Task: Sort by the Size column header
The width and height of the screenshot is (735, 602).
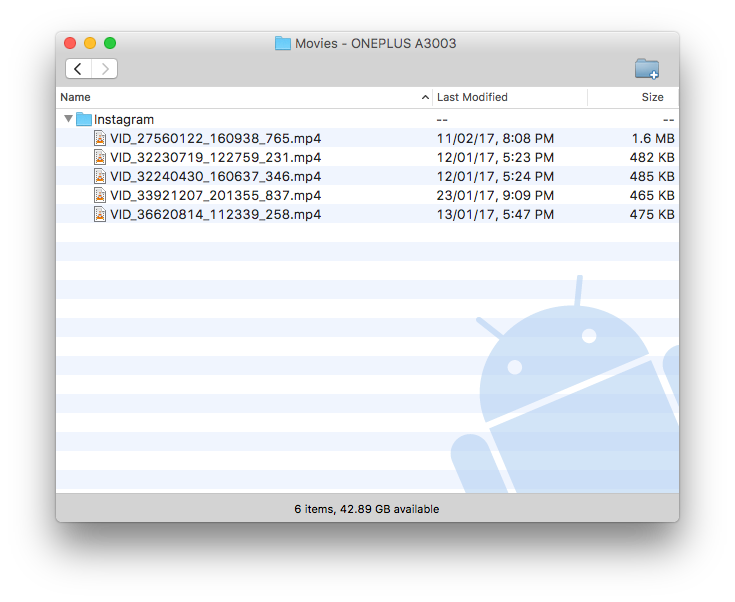Action: click(652, 98)
